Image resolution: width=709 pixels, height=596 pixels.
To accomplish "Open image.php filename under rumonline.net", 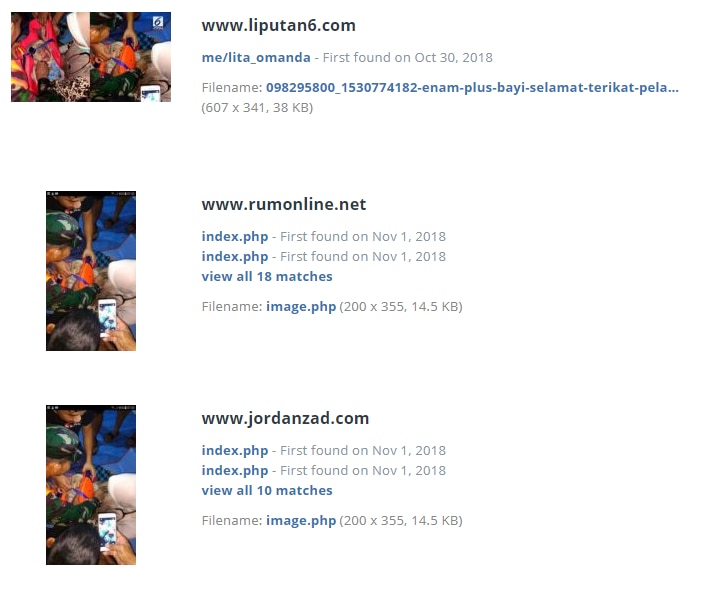I will (x=301, y=307).
